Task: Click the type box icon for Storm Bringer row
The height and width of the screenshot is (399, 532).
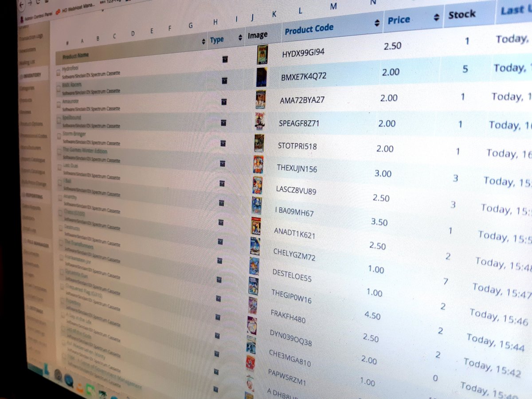Action: tap(223, 143)
